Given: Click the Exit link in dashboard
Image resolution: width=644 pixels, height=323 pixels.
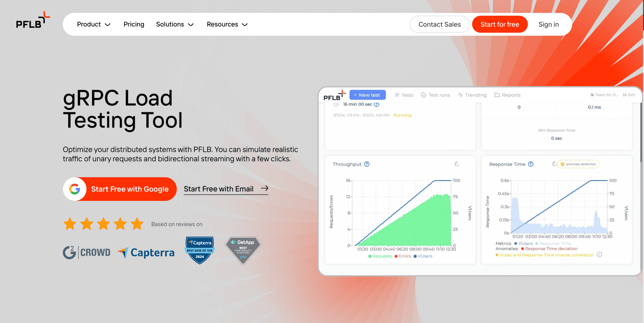Looking at the screenshot, I should click(x=629, y=95).
